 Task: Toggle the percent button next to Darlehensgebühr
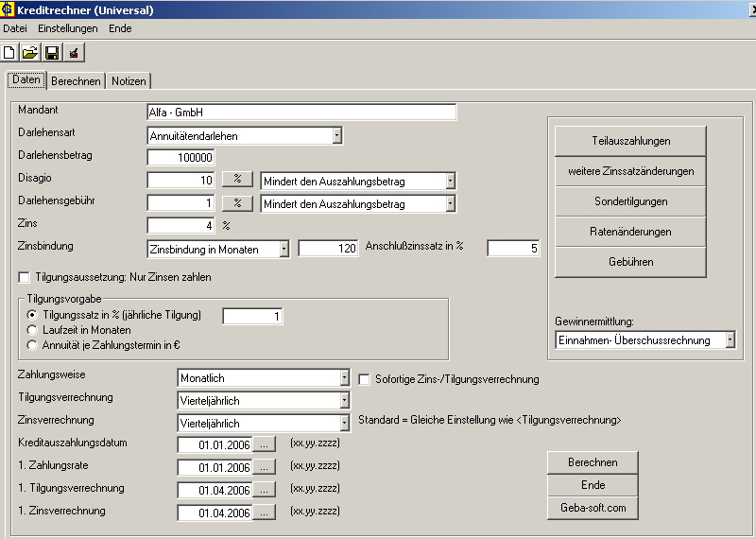pos(238,202)
